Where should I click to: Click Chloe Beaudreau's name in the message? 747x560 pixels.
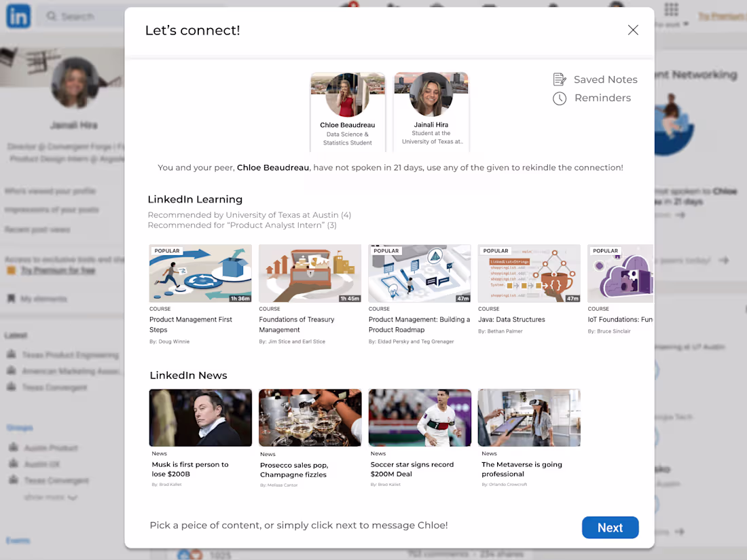[x=272, y=167]
